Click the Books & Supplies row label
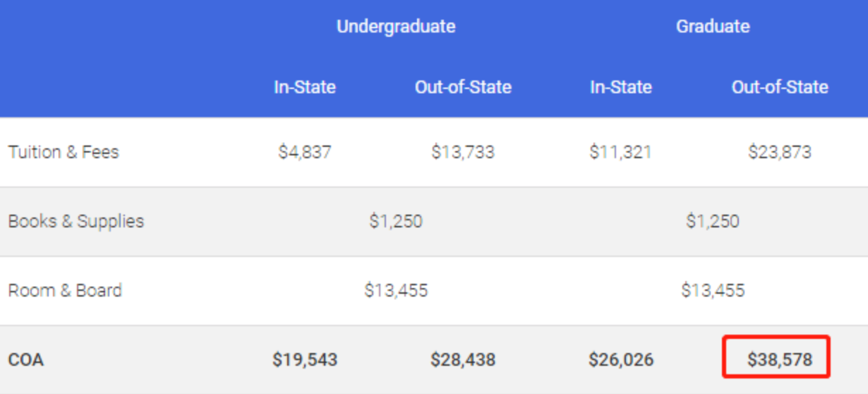 click(76, 221)
